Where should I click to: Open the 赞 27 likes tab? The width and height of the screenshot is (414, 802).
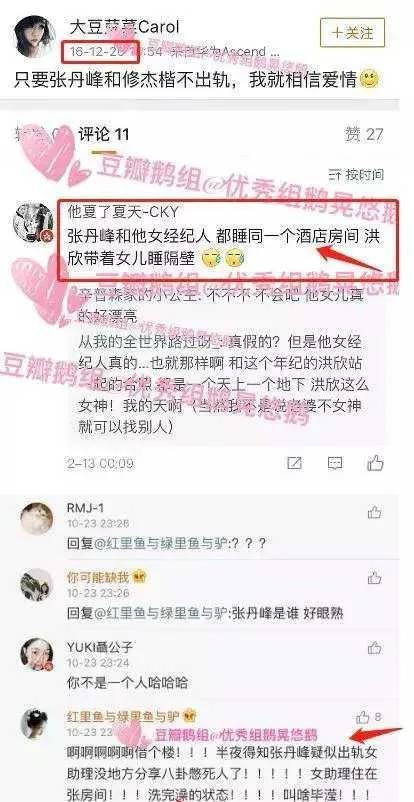click(x=364, y=135)
